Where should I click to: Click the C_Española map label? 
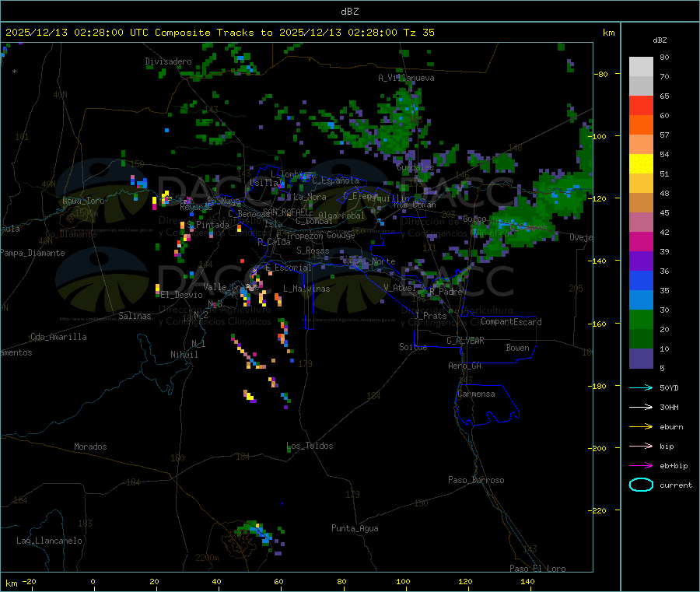tap(335, 180)
